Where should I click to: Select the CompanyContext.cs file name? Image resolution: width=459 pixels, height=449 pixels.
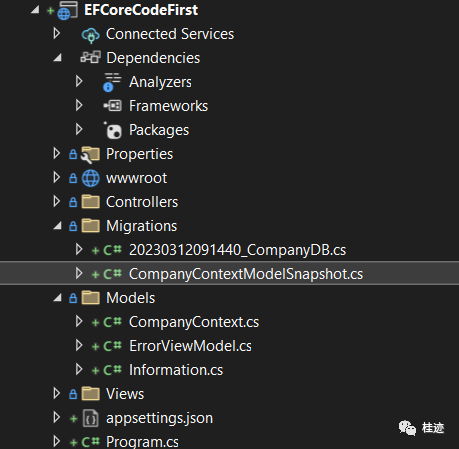pyautogui.click(x=194, y=322)
